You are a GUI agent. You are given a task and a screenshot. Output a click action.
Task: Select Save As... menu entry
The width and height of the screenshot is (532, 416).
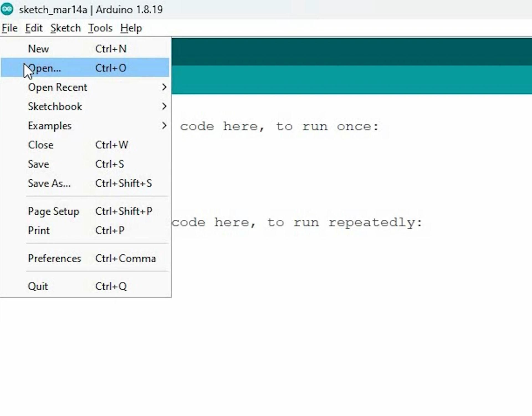pyautogui.click(x=85, y=183)
